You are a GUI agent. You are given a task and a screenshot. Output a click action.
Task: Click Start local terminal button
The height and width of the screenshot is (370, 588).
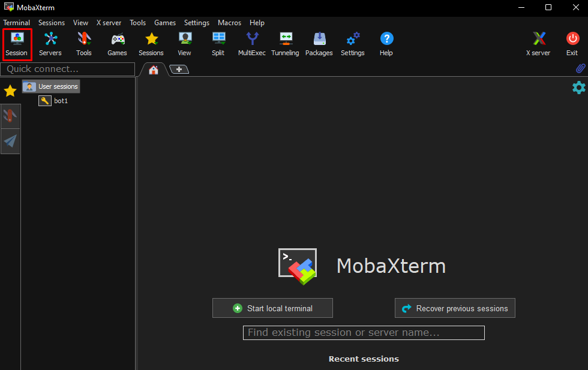272,308
